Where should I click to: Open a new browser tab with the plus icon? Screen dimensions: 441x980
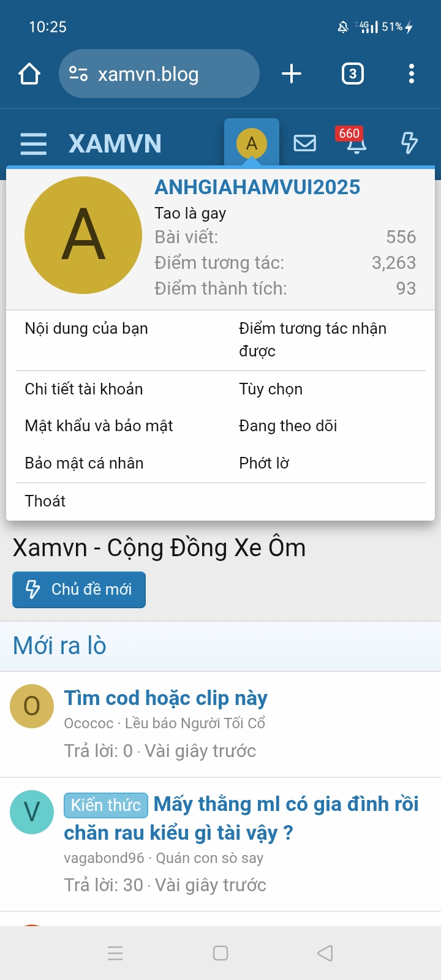coord(292,73)
